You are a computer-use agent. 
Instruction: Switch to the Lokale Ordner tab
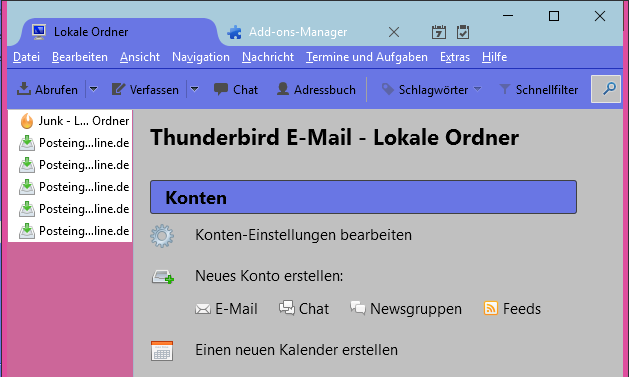point(119,32)
